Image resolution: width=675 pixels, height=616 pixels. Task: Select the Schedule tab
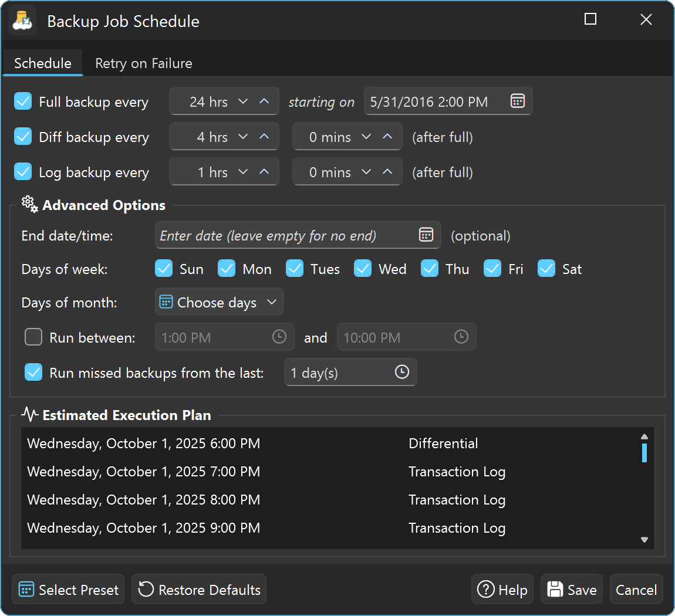(x=43, y=63)
